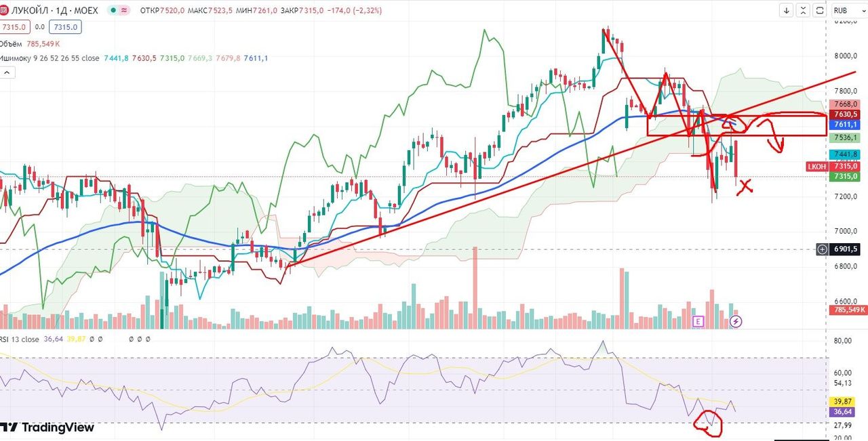
Task: Select the Ишимоку indicator legend
Action: click(x=49, y=58)
